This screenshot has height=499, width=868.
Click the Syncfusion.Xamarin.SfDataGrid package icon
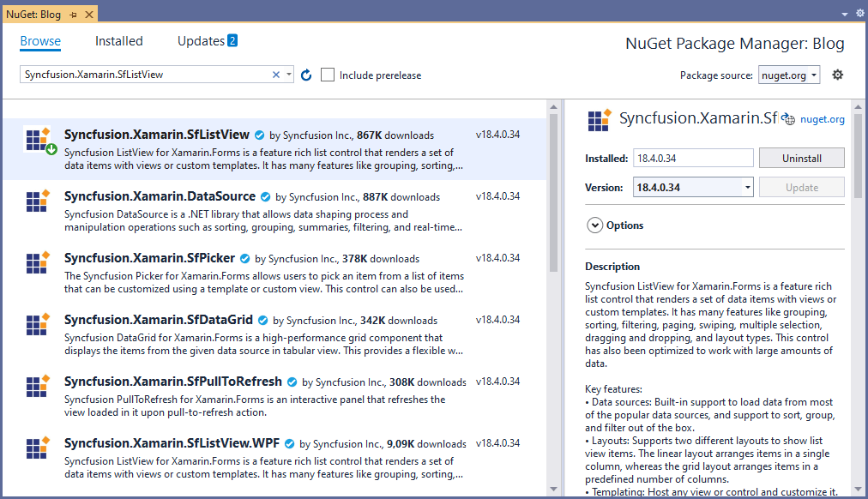(x=38, y=325)
